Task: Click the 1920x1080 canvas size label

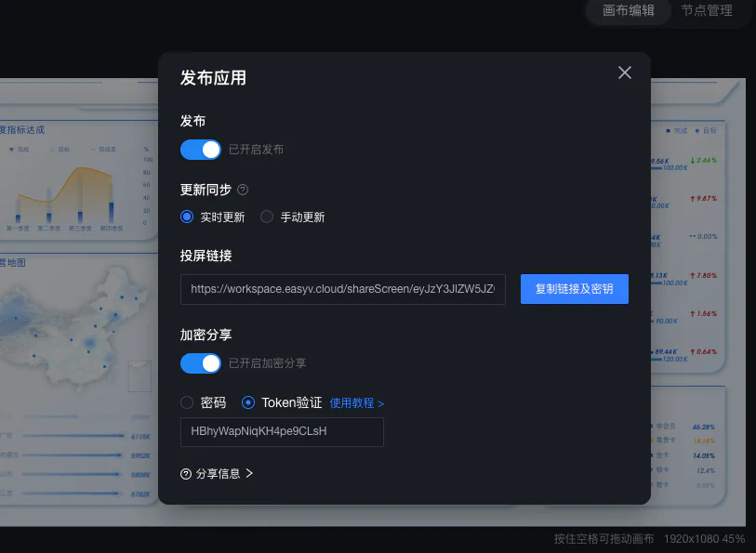Action: tap(691, 539)
